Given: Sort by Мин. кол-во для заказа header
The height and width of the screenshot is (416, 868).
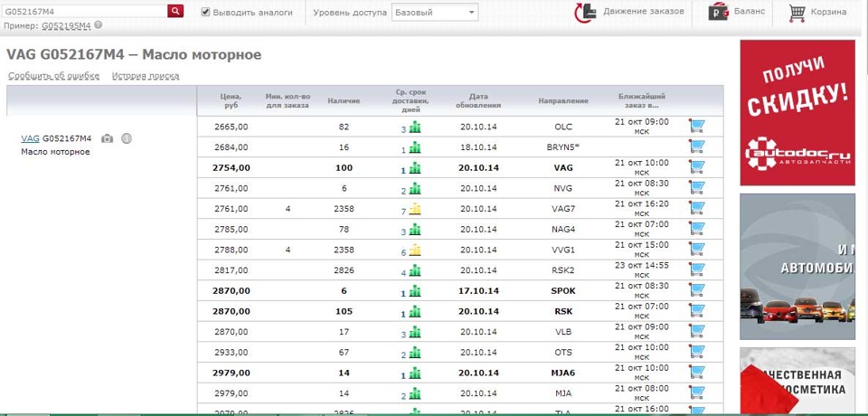Looking at the screenshot, I should [288, 100].
